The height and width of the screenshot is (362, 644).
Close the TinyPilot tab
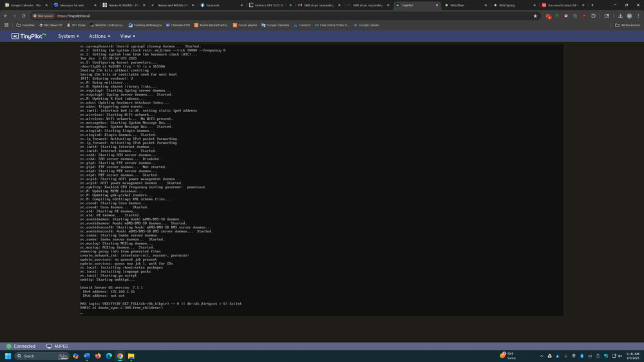437,5
